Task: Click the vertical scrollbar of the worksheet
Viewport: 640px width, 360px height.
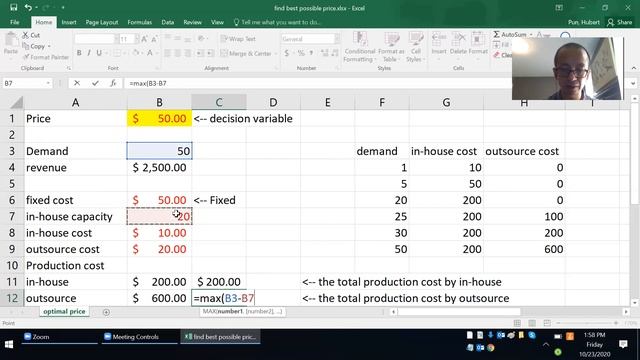Action: (x=634, y=200)
